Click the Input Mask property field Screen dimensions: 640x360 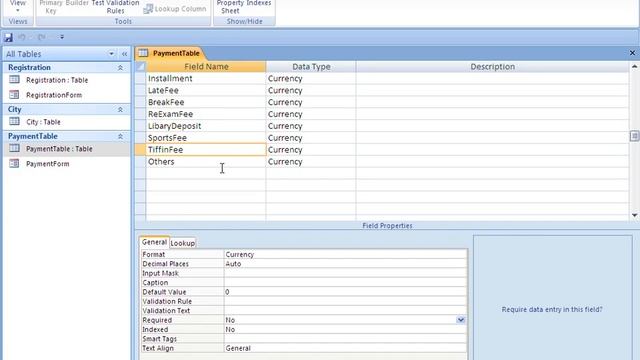[345, 273]
